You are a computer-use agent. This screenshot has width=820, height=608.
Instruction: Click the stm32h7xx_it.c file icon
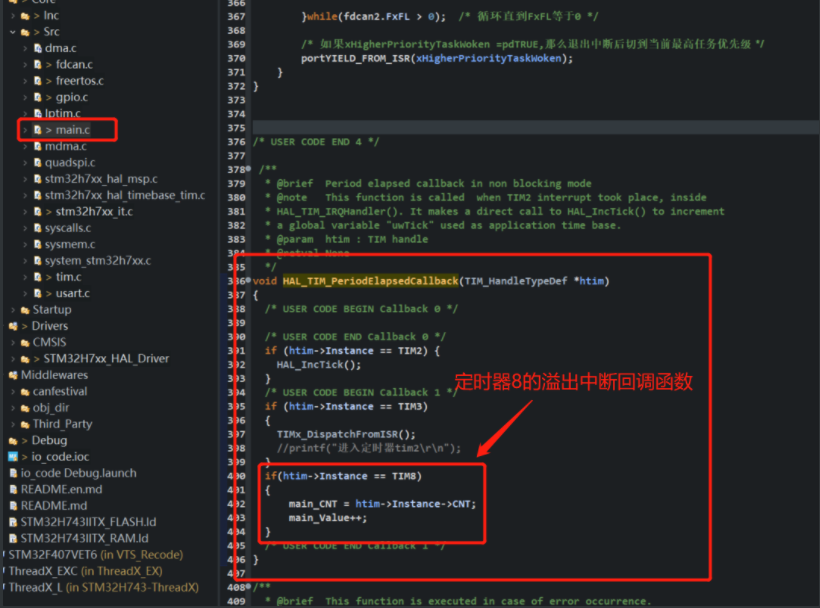(x=38, y=211)
